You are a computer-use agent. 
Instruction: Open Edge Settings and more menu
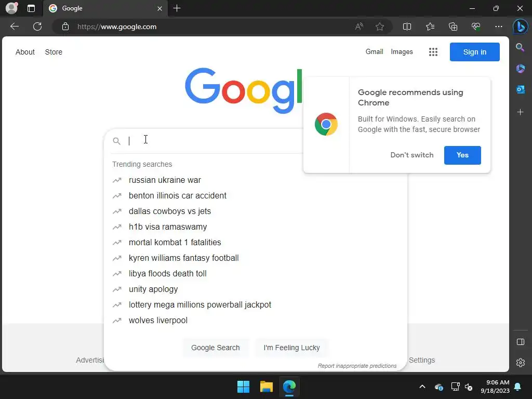[x=498, y=26]
